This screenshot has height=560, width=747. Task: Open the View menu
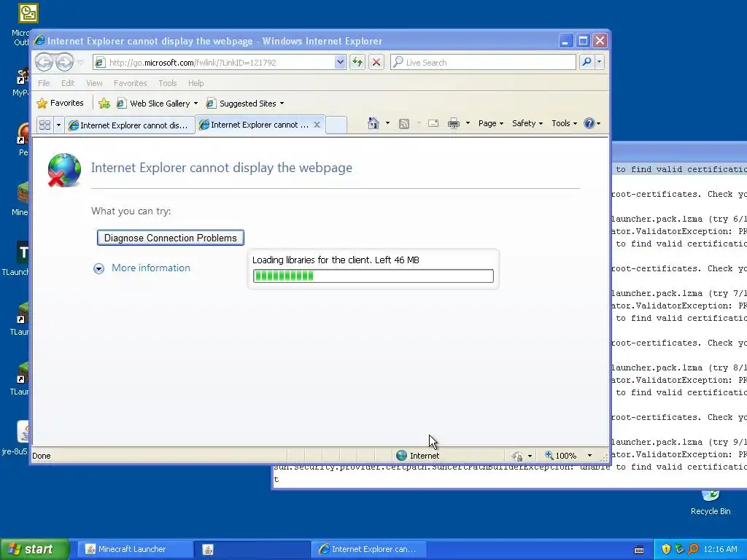coord(94,83)
